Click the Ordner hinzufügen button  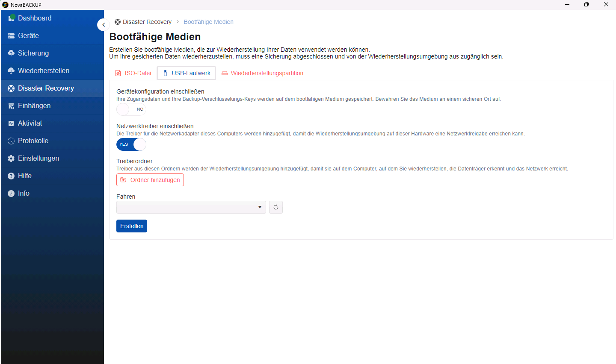click(x=150, y=180)
